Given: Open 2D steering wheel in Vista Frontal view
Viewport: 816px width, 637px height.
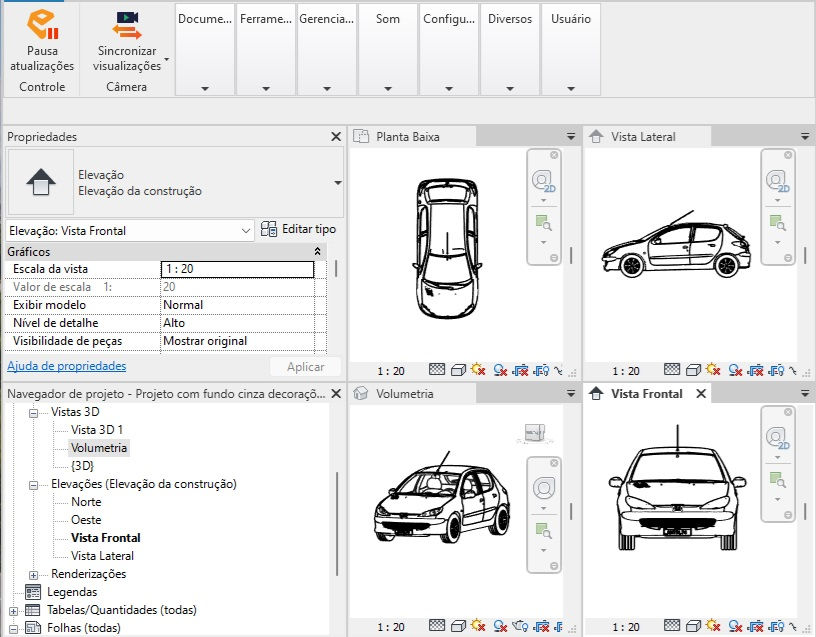Looking at the screenshot, I should [777, 437].
